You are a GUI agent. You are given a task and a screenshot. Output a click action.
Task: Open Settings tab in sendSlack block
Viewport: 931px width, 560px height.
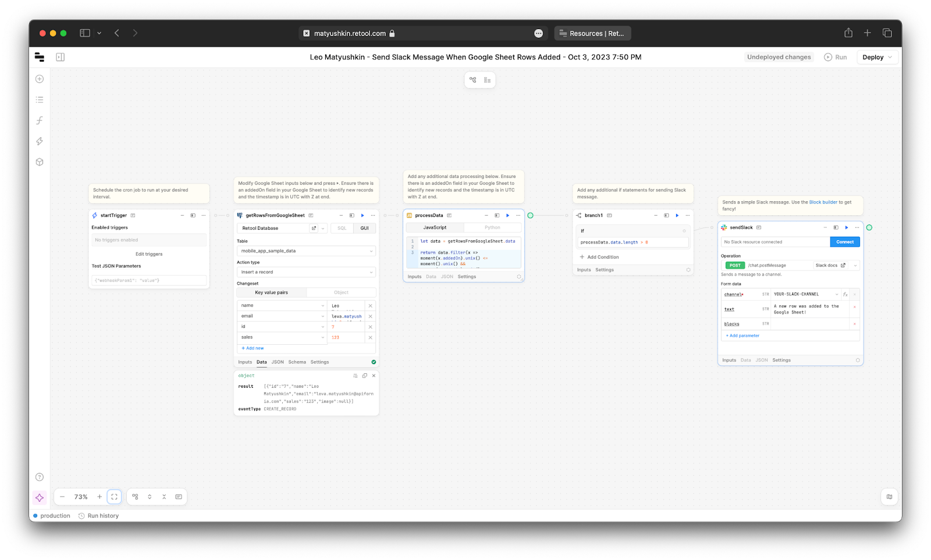coord(781,361)
